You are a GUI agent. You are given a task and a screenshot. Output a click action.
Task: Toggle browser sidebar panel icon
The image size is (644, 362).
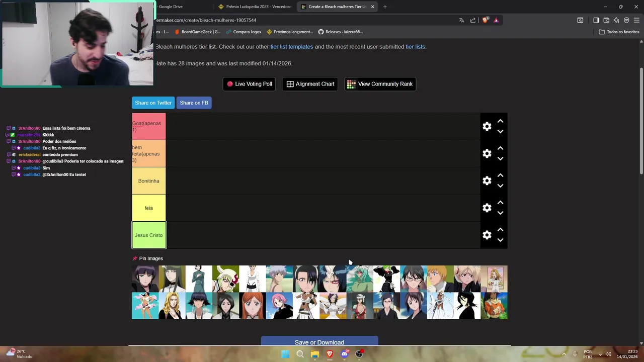coord(596,20)
